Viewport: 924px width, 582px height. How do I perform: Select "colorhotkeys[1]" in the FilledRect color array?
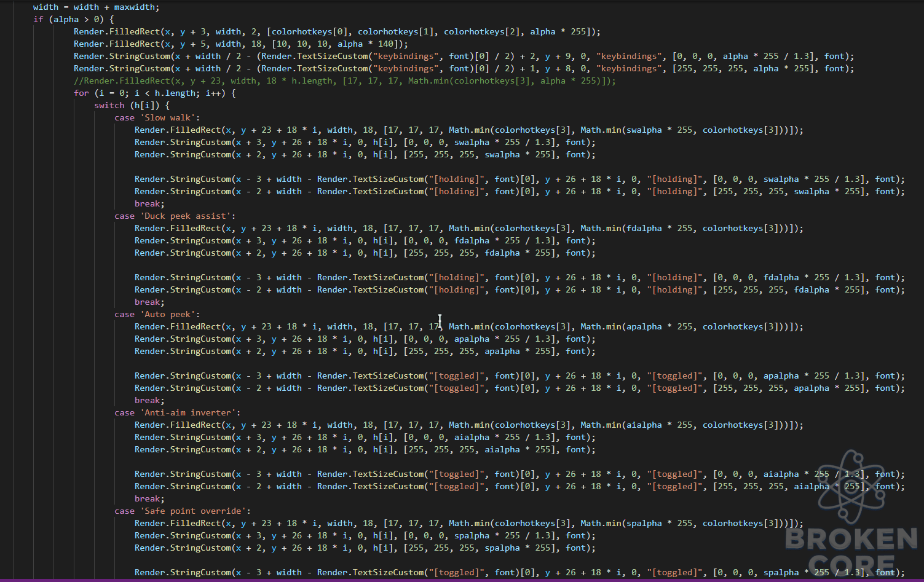(395, 31)
